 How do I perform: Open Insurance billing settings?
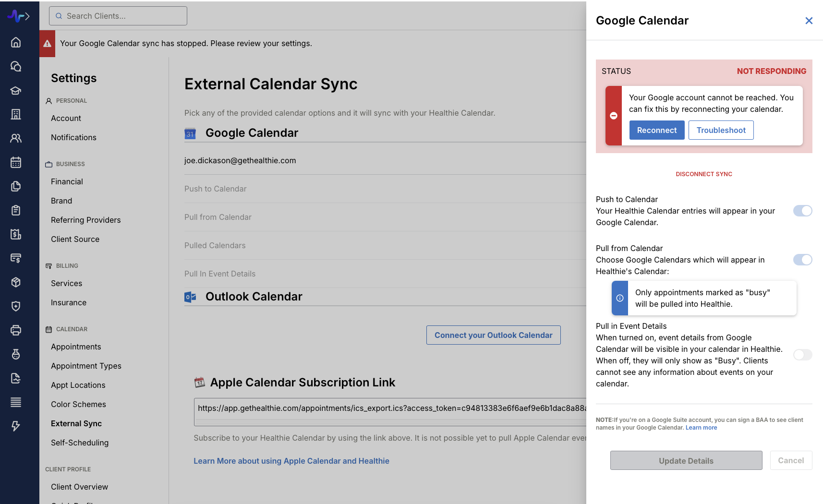click(x=69, y=302)
